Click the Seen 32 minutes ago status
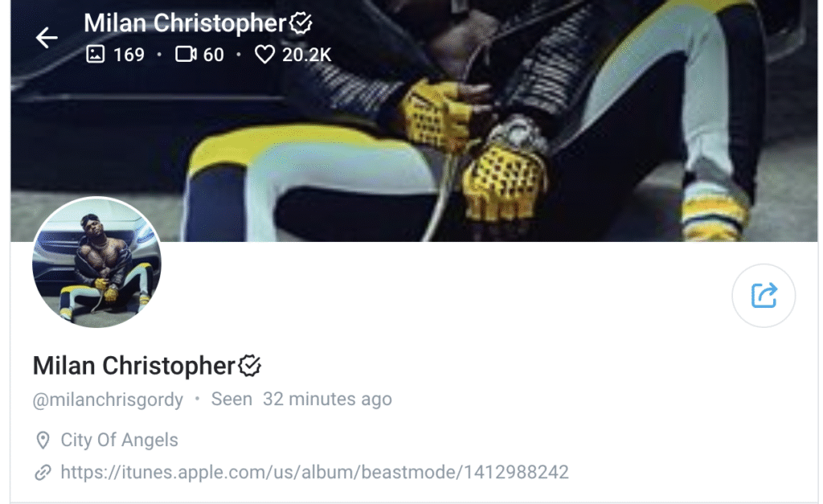Viewport: 823px width, 504px height. pos(301,399)
